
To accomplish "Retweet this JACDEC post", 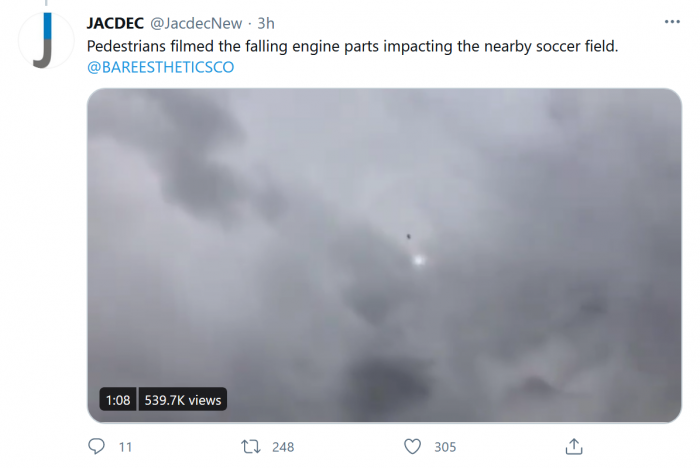I will point(255,446).
